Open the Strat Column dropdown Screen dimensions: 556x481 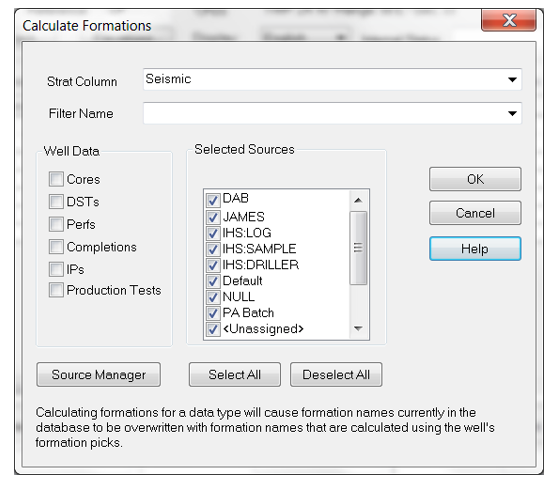tap(512, 79)
